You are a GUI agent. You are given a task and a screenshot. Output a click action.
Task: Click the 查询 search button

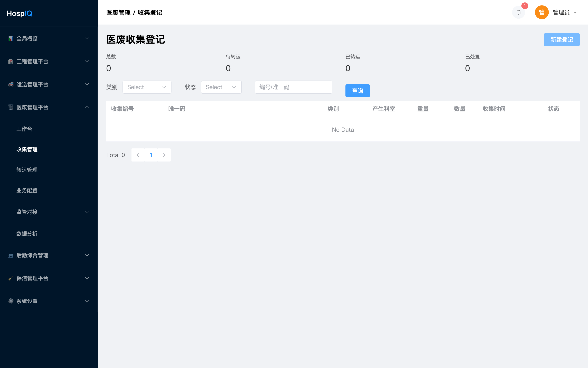pos(357,91)
